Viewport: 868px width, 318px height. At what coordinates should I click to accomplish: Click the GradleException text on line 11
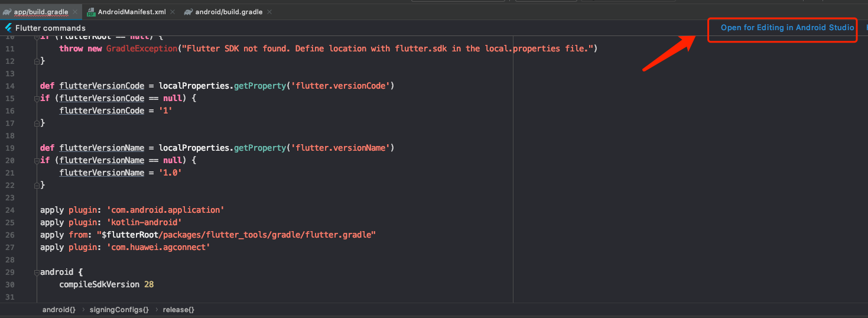pyautogui.click(x=142, y=48)
